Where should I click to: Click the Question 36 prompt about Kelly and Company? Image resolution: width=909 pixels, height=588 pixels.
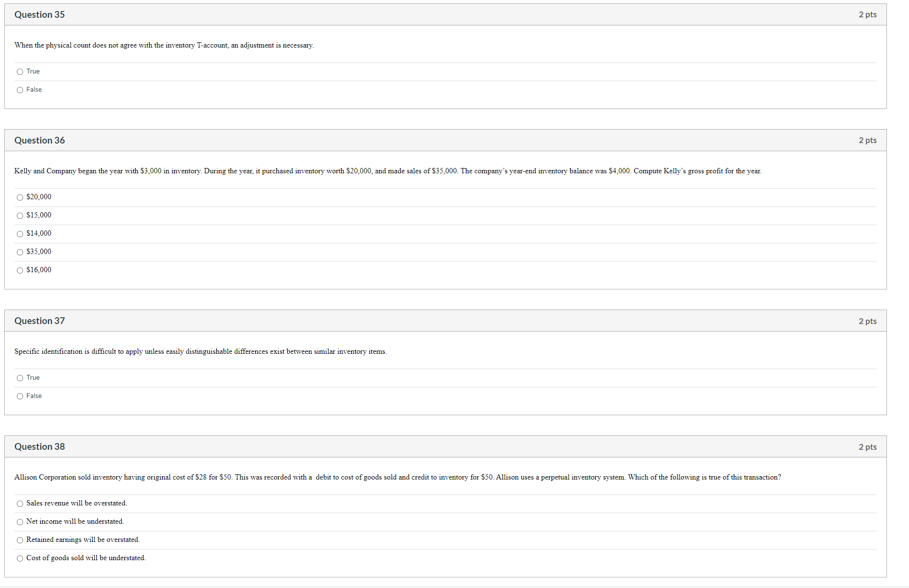coord(388,171)
